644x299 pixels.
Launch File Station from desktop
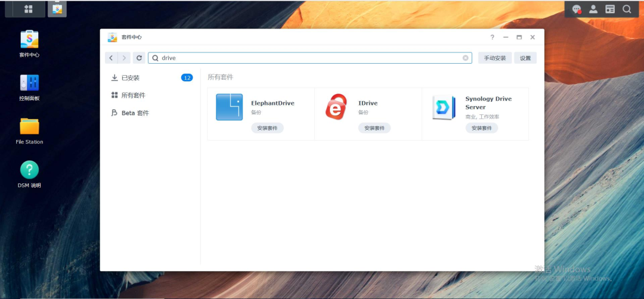[x=29, y=131]
